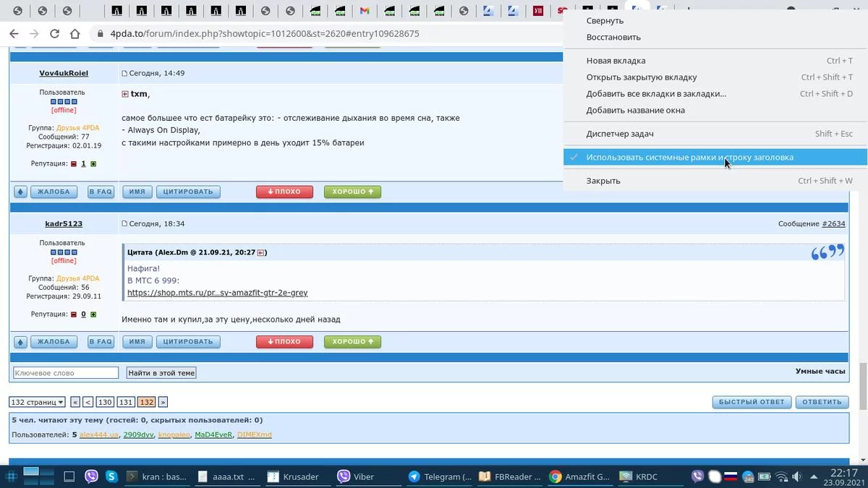Click the up arrow button under kadr5123's post

[x=20, y=342]
